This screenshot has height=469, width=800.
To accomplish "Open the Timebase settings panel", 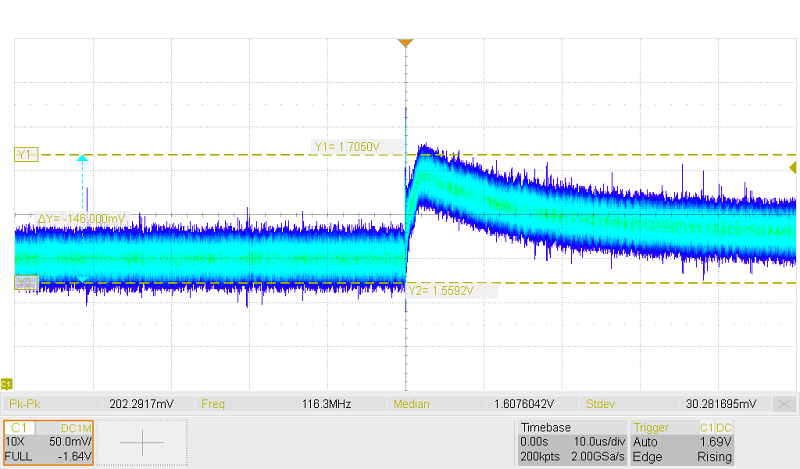I will tap(546, 427).
